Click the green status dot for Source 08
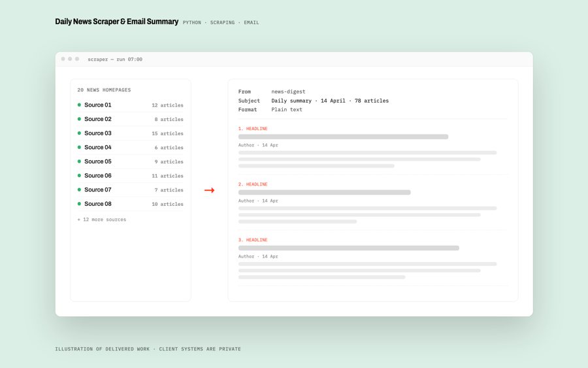588x368 pixels. (79, 204)
